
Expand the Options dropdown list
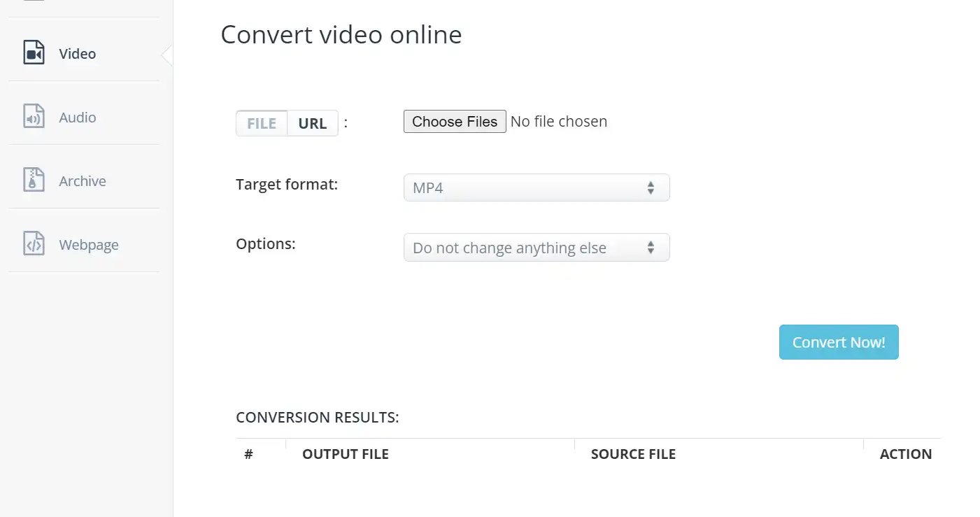point(537,248)
